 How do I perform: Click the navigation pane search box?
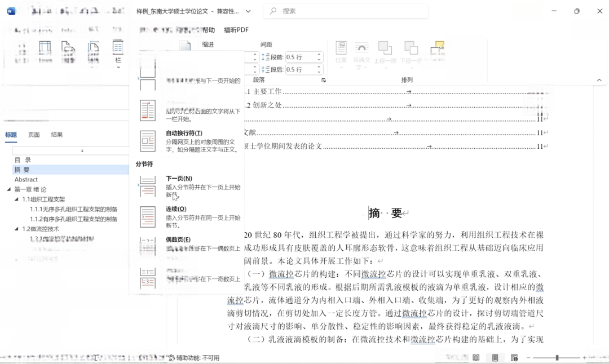(70, 150)
